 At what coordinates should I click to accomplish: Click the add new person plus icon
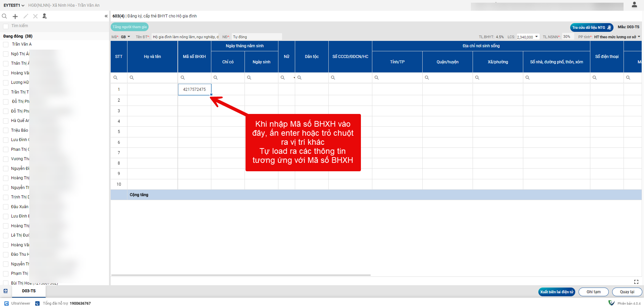tap(15, 16)
